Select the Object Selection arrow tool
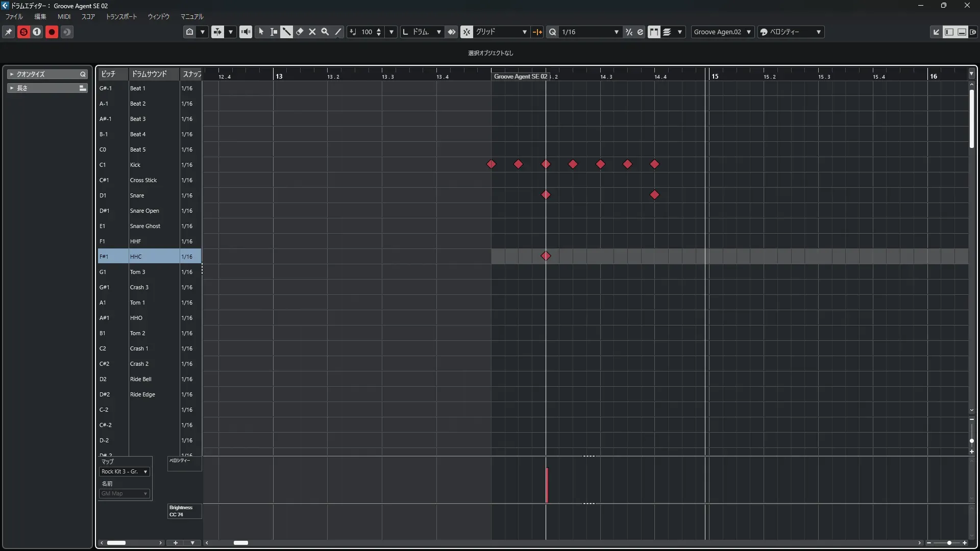The image size is (980, 551). (261, 32)
